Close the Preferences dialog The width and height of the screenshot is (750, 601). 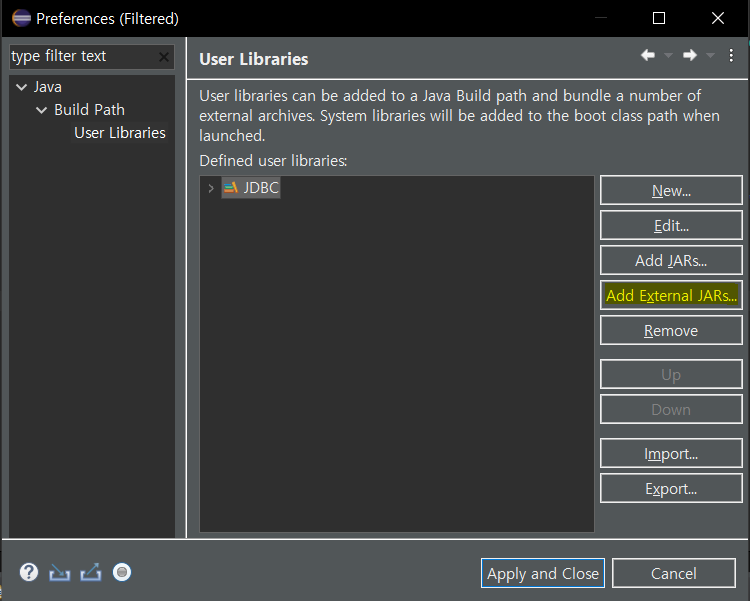point(718,18)
